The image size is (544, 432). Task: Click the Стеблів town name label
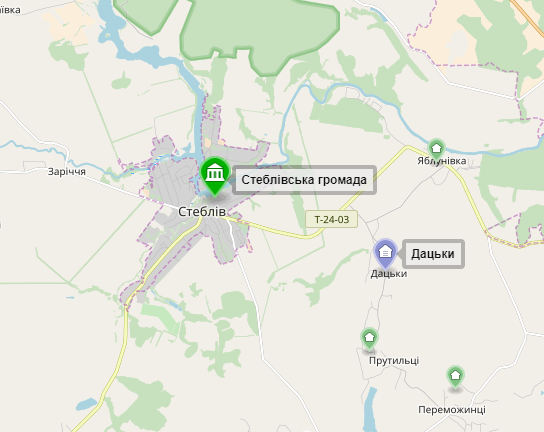202,211
